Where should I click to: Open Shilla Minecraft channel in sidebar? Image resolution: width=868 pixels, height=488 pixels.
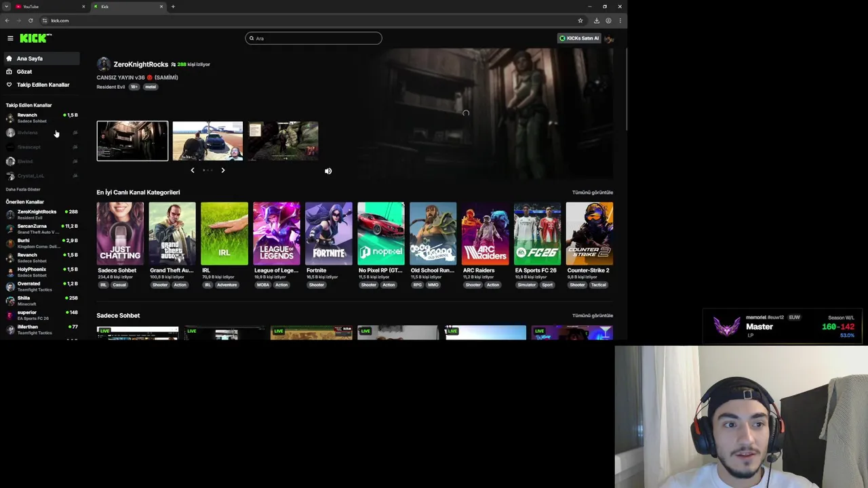point(41,301)
